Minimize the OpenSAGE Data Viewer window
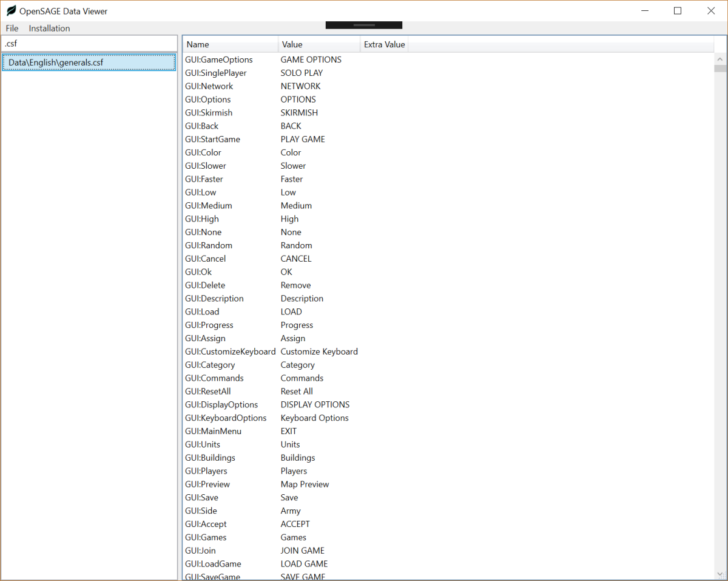 click(645, 11)
